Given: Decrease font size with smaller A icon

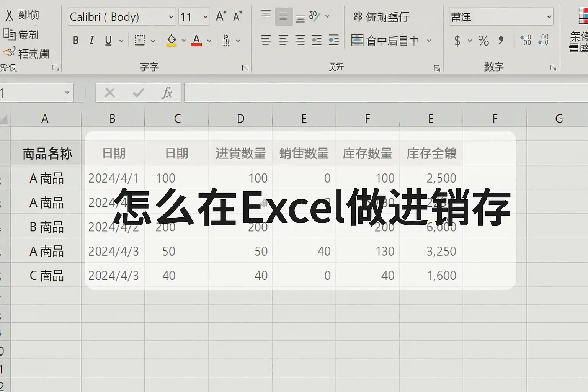Looking at the screenshot, I should click(238, 16).
